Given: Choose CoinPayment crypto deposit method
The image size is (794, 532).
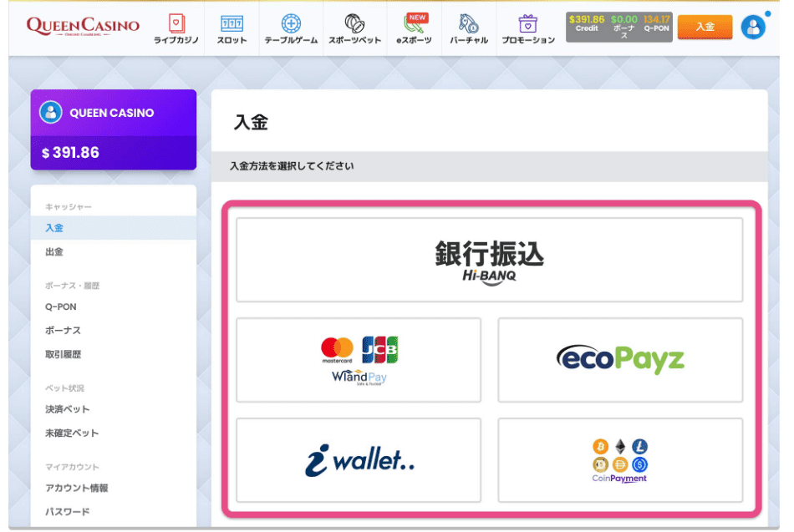Looking at the screenshot, I should pos(620,460).
